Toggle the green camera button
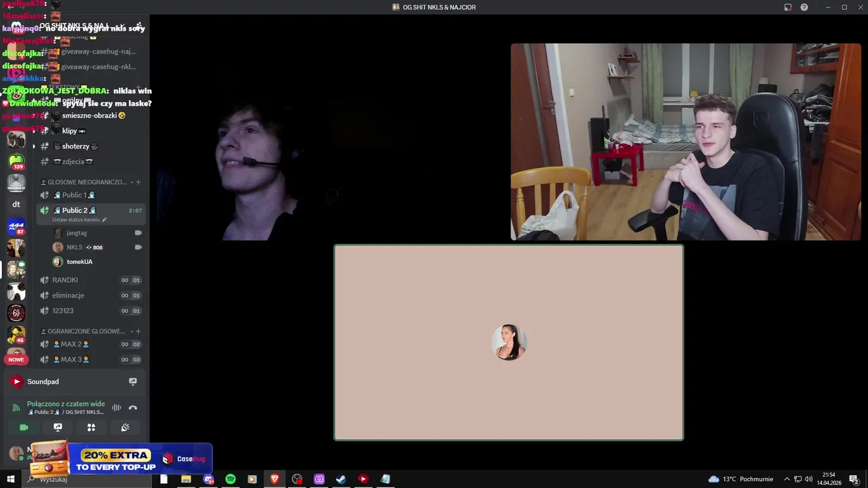This screenshot has height=488, width=868. pyautogui.click(x=24, y=428)
